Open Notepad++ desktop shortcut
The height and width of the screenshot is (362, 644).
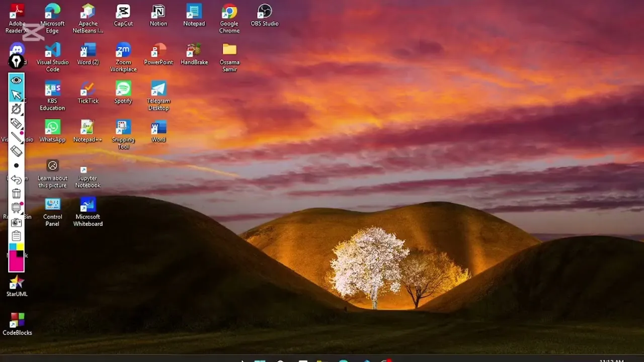pos(88,131)
